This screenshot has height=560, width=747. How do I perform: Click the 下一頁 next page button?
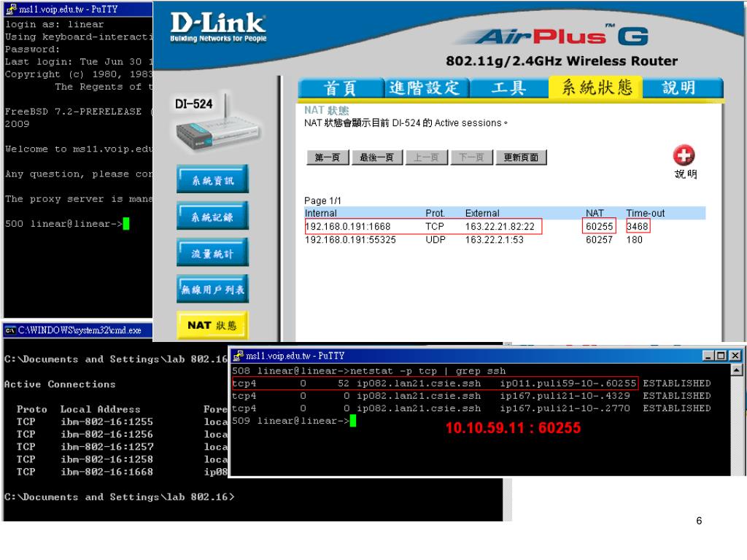472,157
